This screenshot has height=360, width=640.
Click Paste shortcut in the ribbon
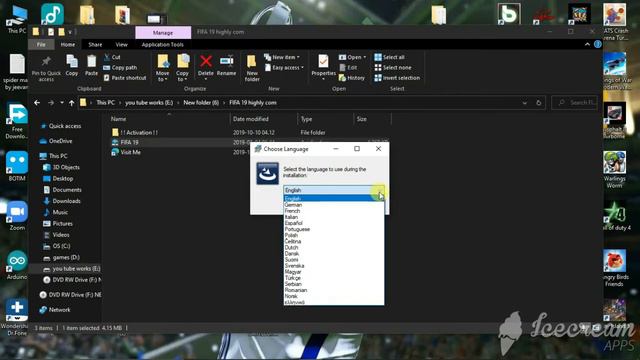[125, 78]
